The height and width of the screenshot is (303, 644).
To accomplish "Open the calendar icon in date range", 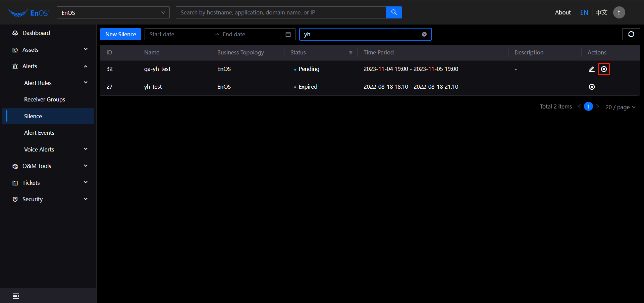I will [288, 34].
